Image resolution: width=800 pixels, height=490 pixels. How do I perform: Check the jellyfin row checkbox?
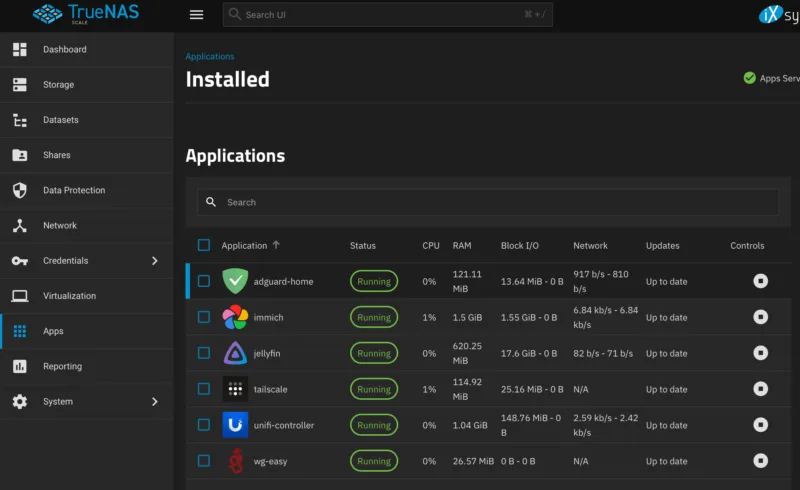tap(204, 353)
